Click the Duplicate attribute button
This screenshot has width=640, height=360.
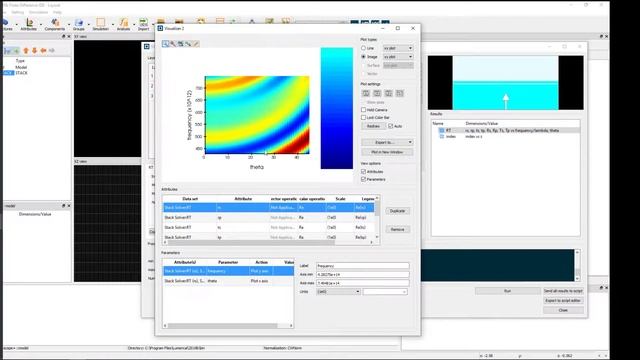398,211
